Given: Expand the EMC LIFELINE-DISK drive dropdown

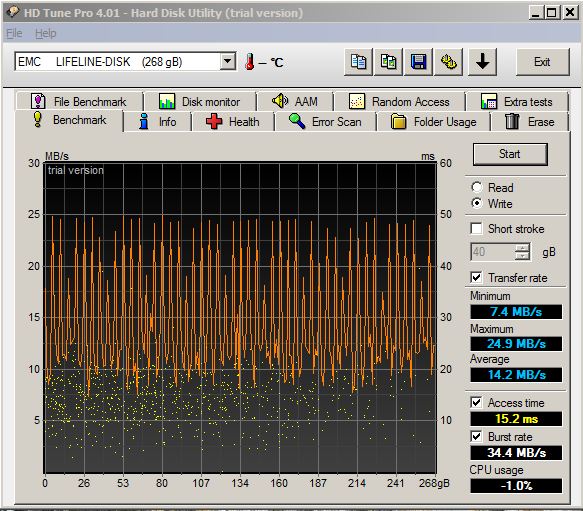Looking at the screenshot, I should [228, 61].
